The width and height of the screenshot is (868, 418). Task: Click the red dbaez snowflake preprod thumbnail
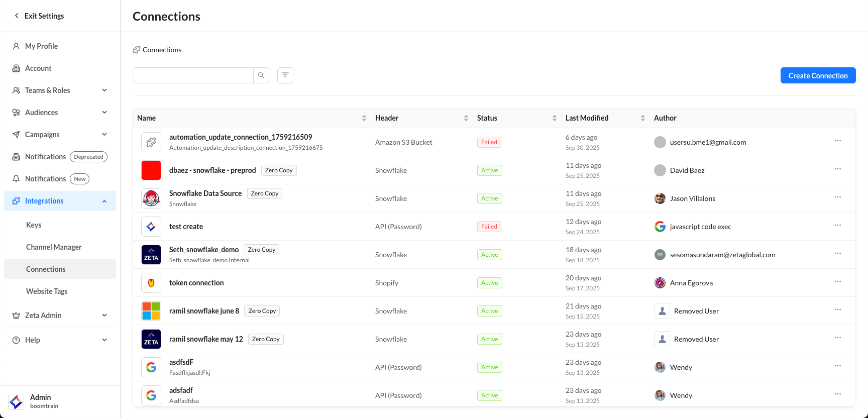pos(151,170)
